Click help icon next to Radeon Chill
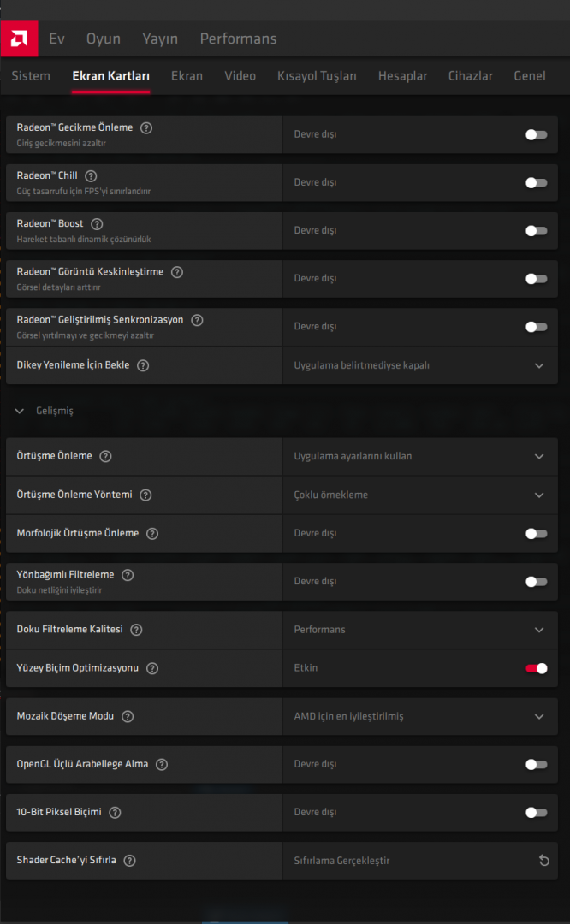This screenshot has width=570, height=924. [x=91, y=176]
